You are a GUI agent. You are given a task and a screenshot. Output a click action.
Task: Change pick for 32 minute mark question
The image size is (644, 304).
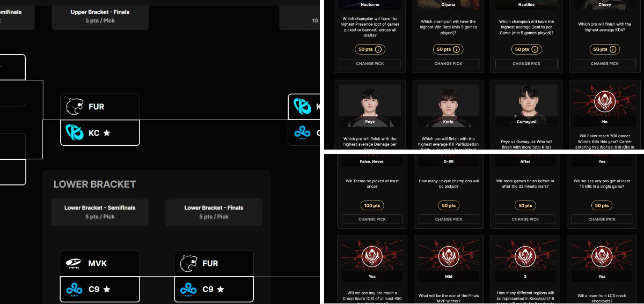[525, 219]
